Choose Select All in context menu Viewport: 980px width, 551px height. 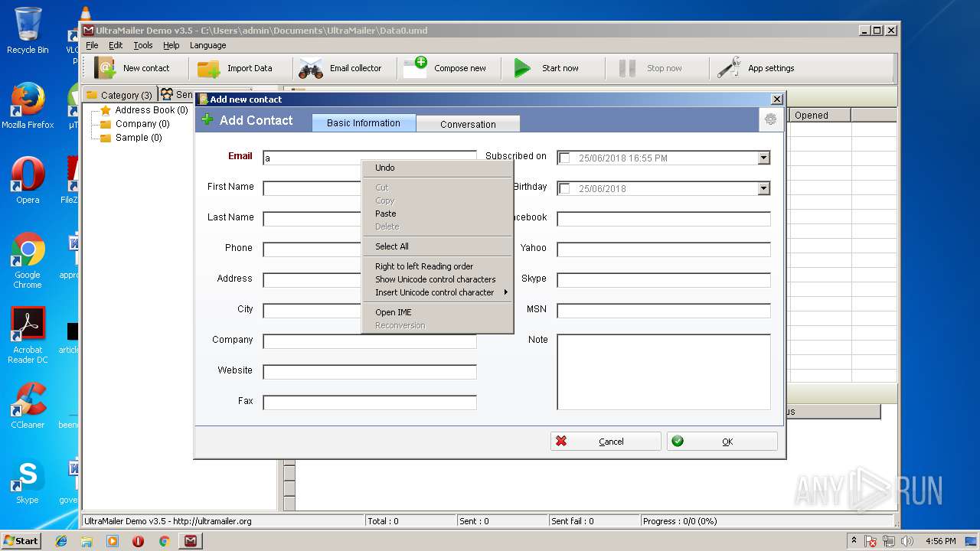click(437, 246)
